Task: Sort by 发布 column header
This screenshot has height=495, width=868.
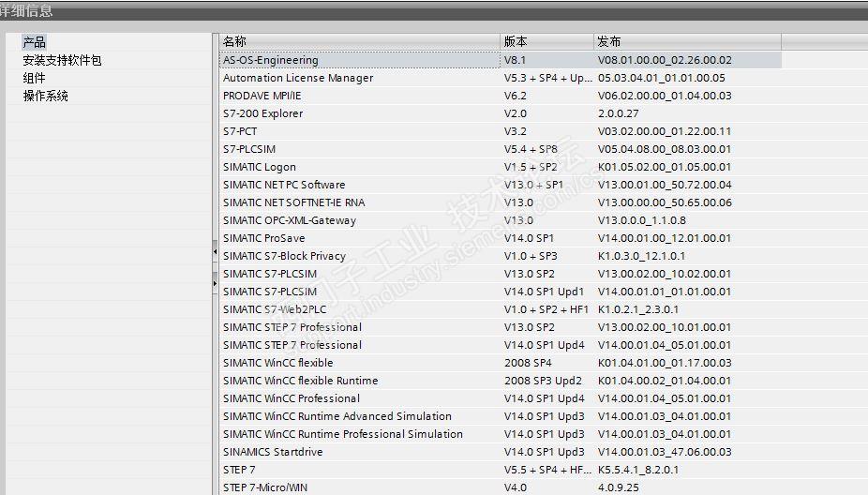Action: (687, 41)
